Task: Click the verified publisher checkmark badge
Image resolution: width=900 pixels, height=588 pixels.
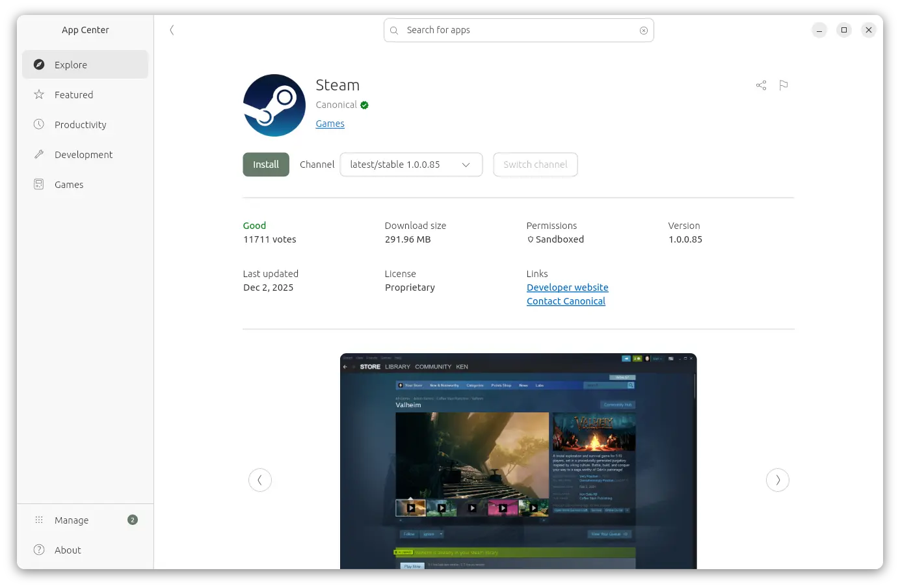Action: click(x=364, y=105)
